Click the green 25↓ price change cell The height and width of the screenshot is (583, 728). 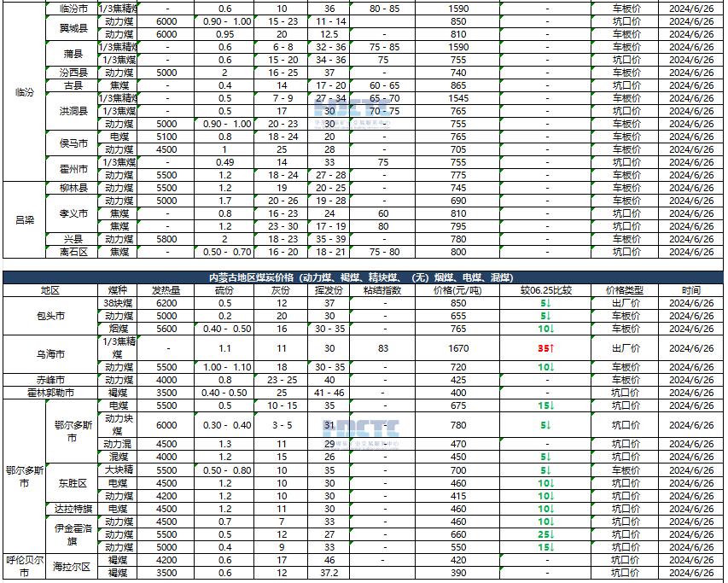(x=545, y=534)
